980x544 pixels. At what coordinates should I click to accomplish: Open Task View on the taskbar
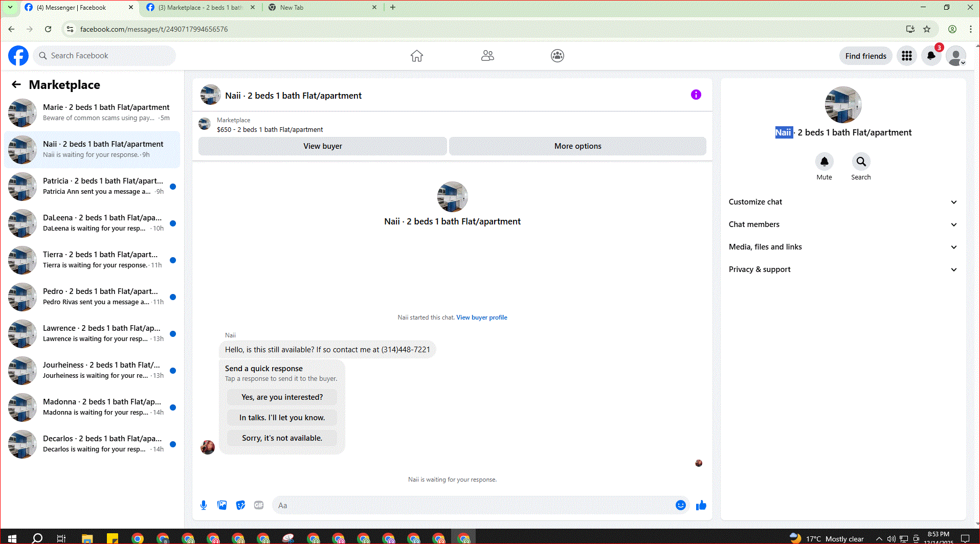[x=61, y=538]
